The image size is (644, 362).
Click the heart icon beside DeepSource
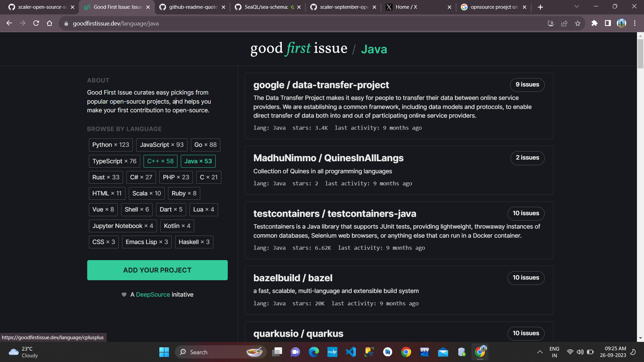[x=124, y=294]
